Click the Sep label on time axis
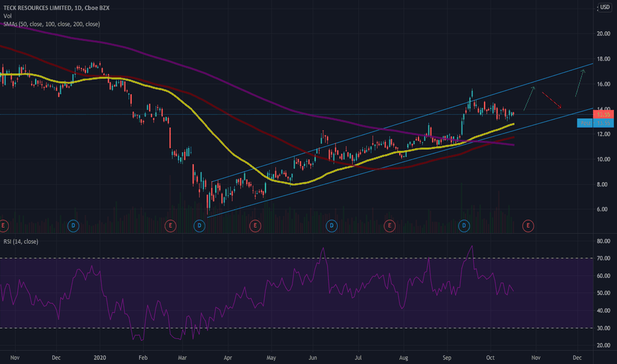 click(x=447, y=357)
